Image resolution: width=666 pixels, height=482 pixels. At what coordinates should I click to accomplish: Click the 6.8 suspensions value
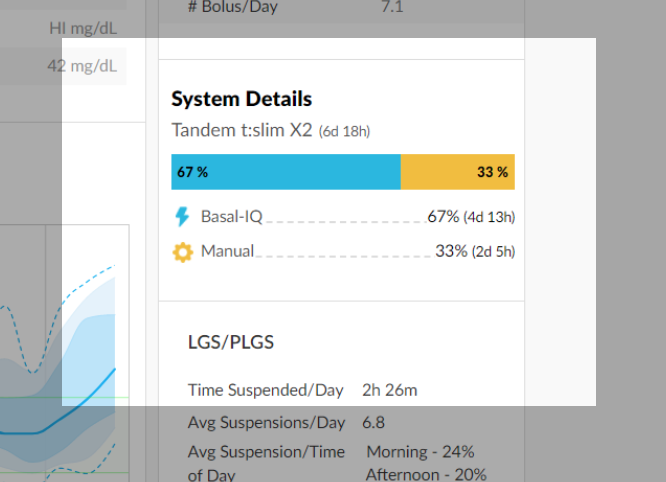373,423
